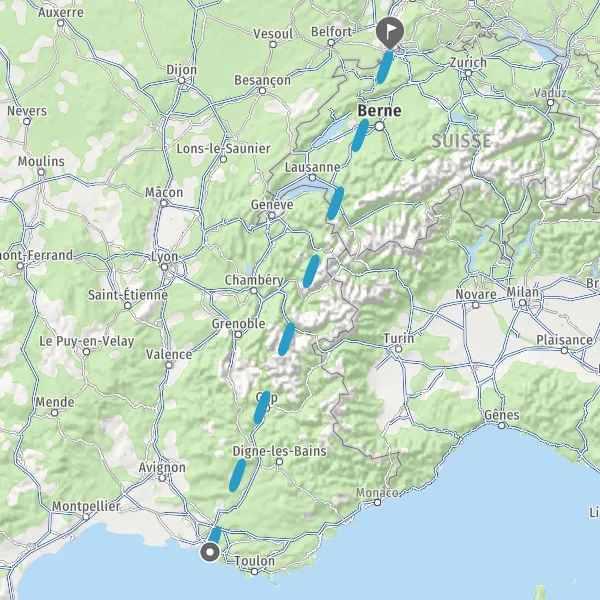Screen dimensions: 600x600
Task: Select the Berne city marker
Action: pyautogui.click(x=379, y=126)
